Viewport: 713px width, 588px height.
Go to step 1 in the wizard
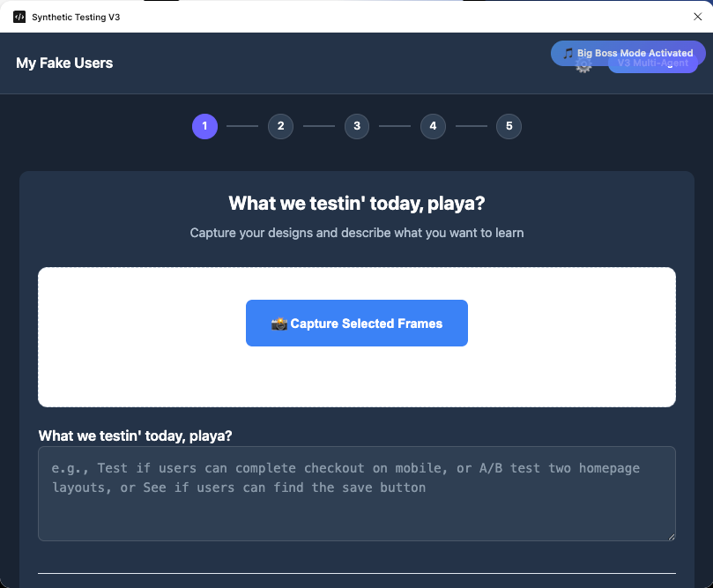204,126
